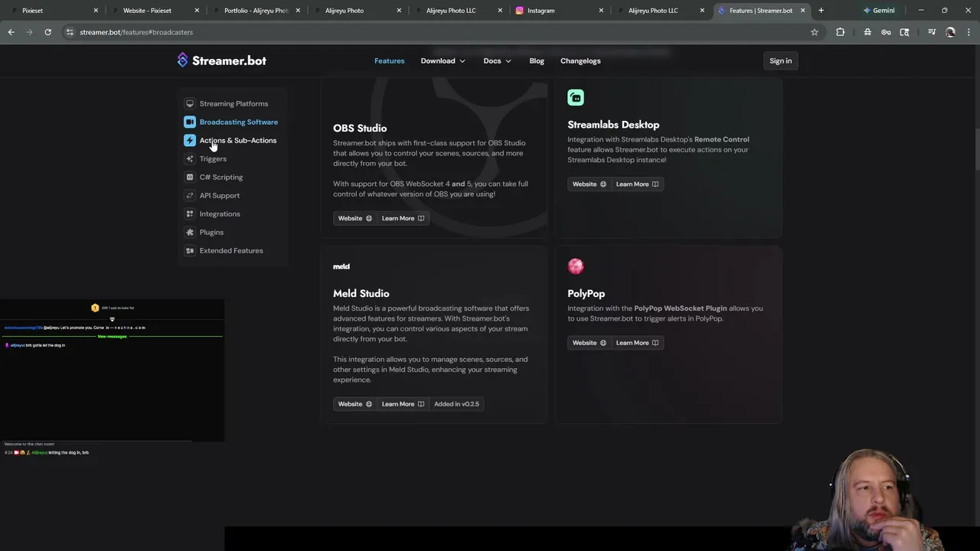Close the Pixieset browser tab
This screenshot has width=980, height=551.
tap(96, 11)
